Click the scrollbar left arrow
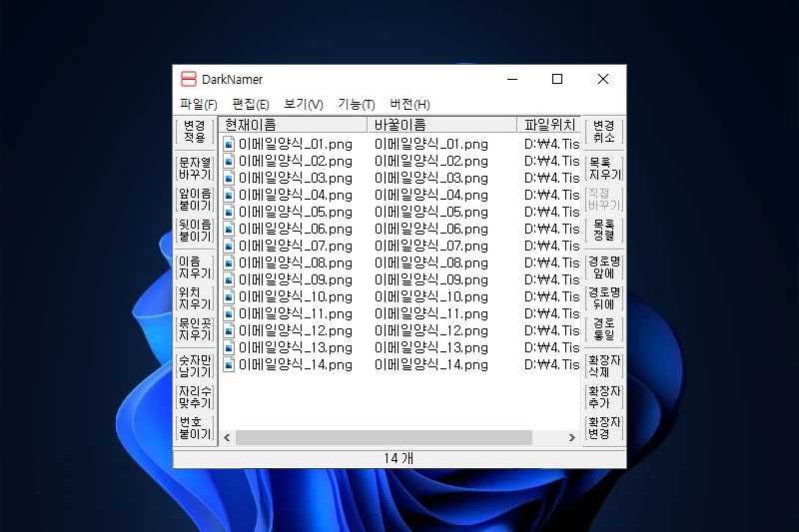 click(227, 437)
